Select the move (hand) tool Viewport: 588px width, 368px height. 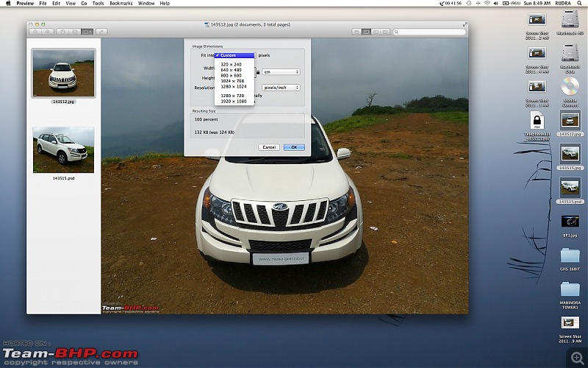pos(62,32)
